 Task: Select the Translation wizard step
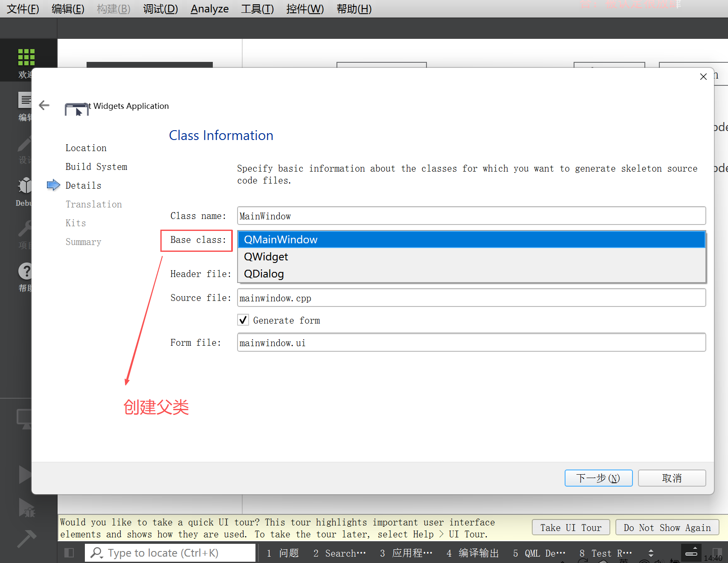pyautogui.click(x=94, y=204)
